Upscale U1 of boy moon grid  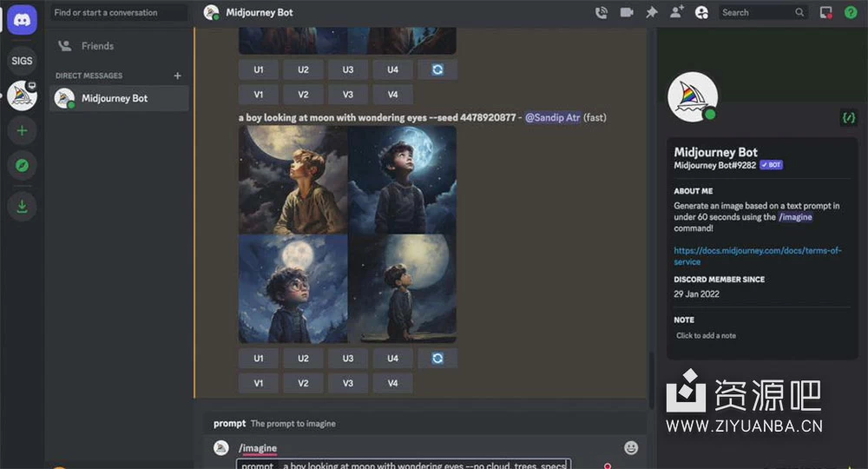pos(259,358)
